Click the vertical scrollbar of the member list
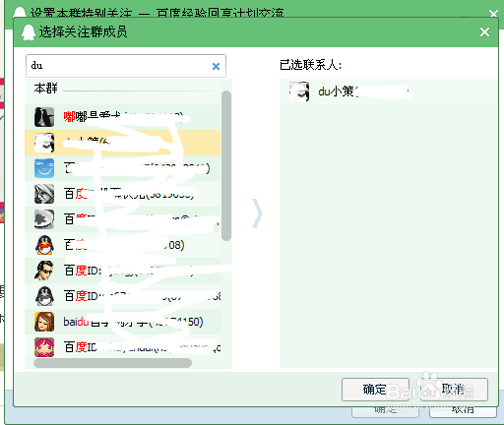This screenshot has height=425, width=504. tap(226, 166)
